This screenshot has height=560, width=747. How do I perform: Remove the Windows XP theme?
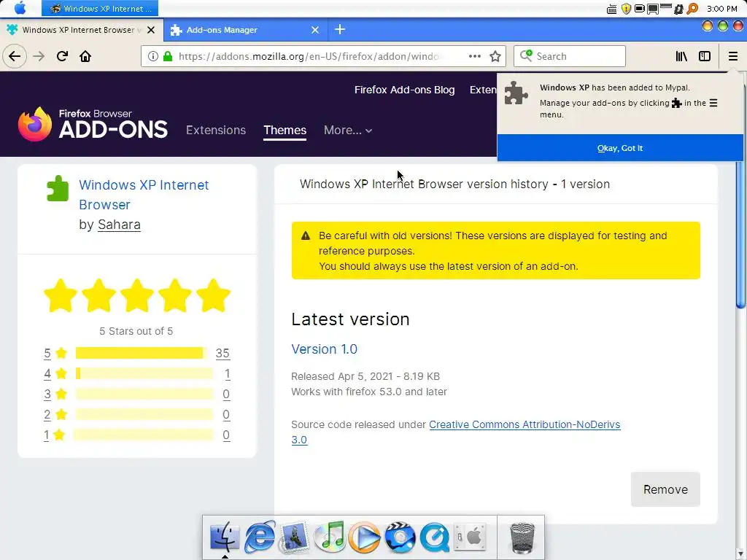(665, 489)
